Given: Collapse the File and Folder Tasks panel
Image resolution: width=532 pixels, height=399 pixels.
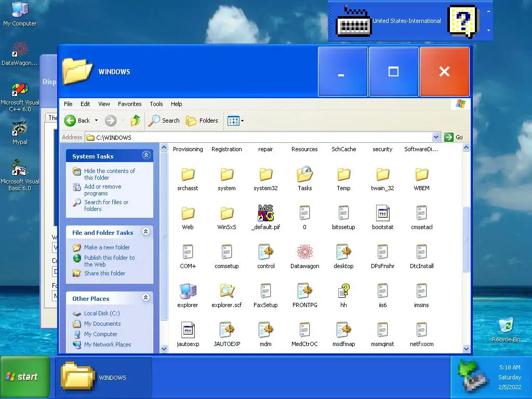Looking at the screenshot, I should [146, 232].
